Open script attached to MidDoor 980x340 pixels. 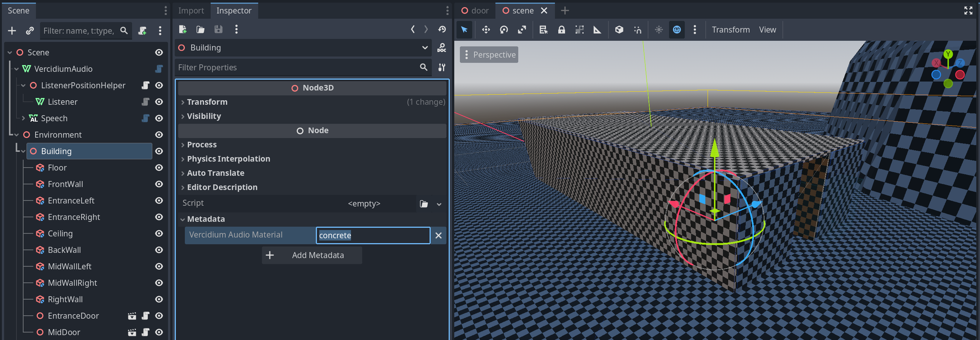(x=145, y=333)
